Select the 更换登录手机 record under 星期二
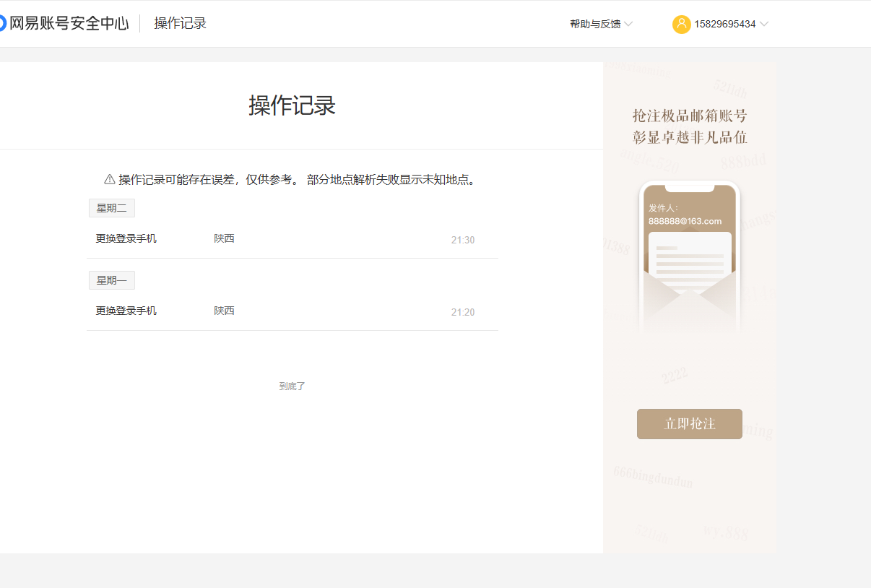This screenshot has height=588, width=871. tap(126, 238)
